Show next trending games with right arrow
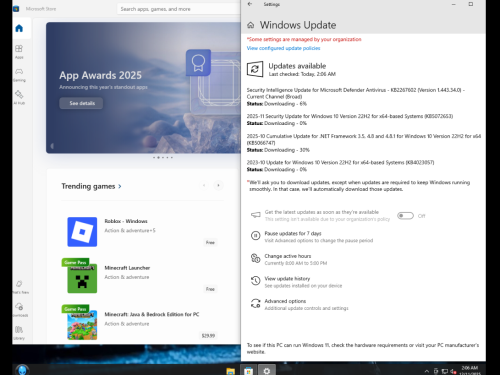The width and height of the screenshot is (500, 375). point(218,185)
